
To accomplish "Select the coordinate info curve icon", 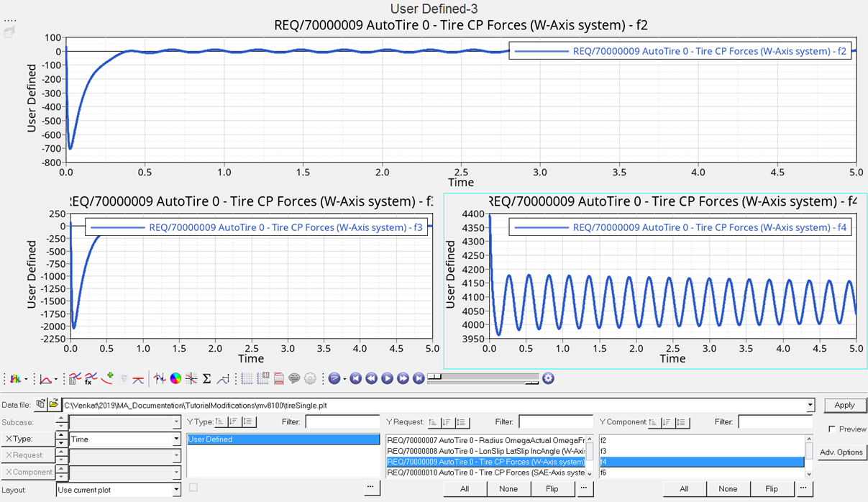I will (x=160, y=378).
